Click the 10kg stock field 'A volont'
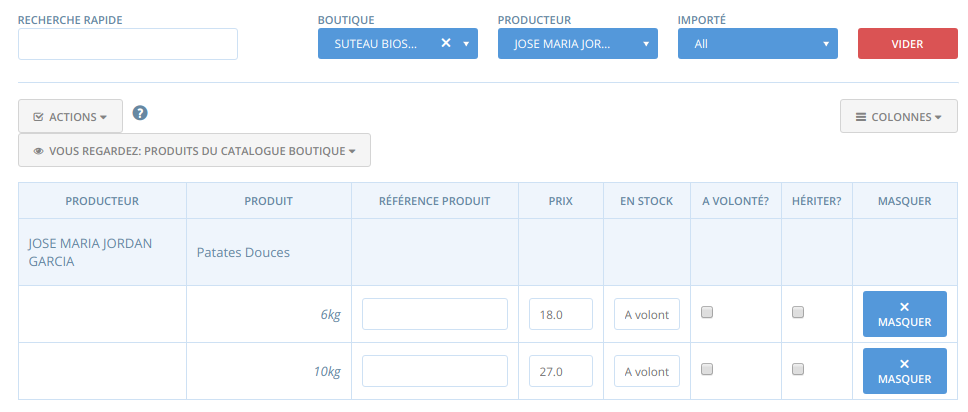 [646, 371]
